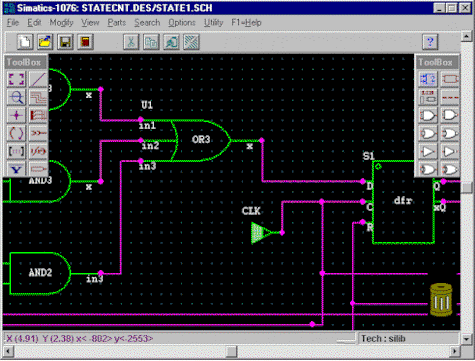The image size is (475, 361).
Task: Click the CLK input buffer symbol
Action: [x=262, y=233]
